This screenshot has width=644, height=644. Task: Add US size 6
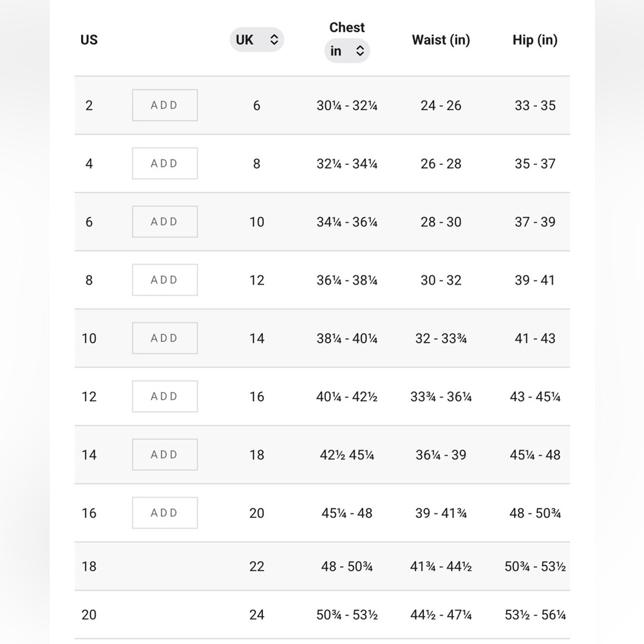coord(165,222)
